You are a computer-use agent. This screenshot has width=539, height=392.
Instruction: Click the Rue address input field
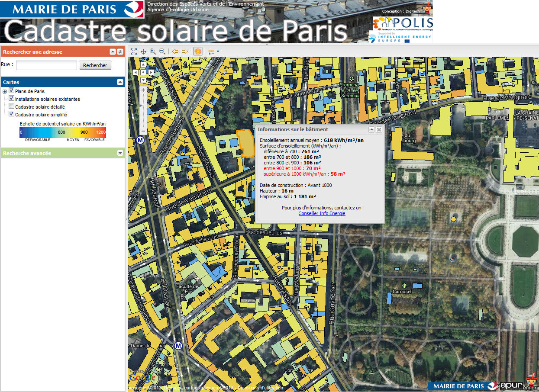point(47,65)
